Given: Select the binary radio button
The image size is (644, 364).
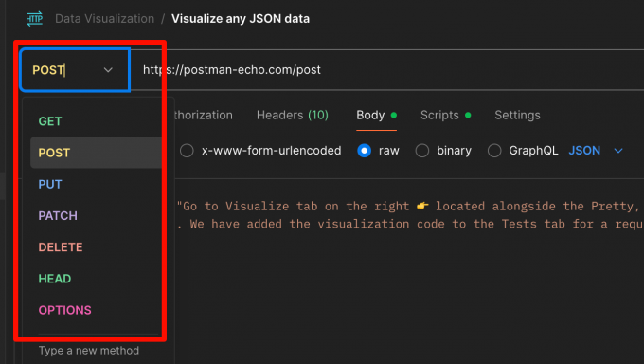Looking at the screenshot, I should 422,151.
